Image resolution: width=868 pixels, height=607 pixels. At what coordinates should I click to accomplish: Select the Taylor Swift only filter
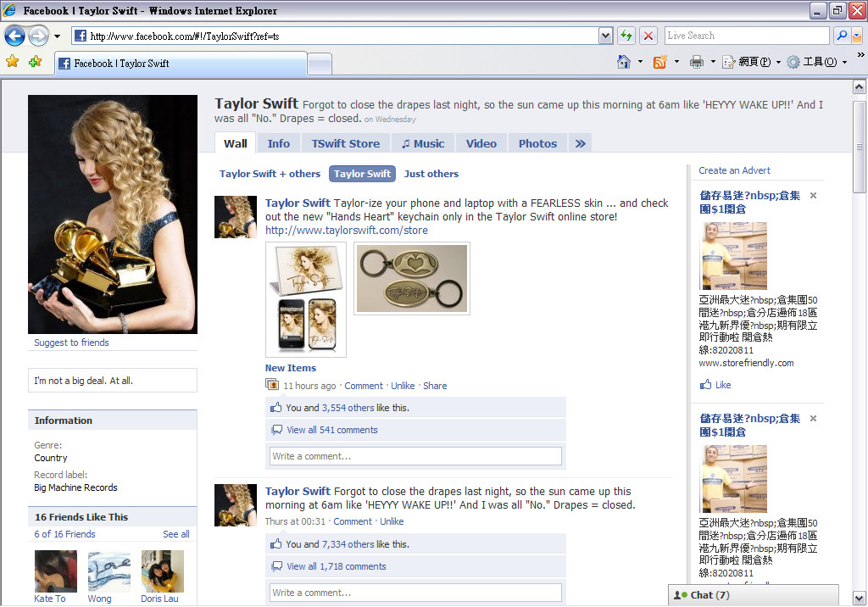click(x=362, y=174)
